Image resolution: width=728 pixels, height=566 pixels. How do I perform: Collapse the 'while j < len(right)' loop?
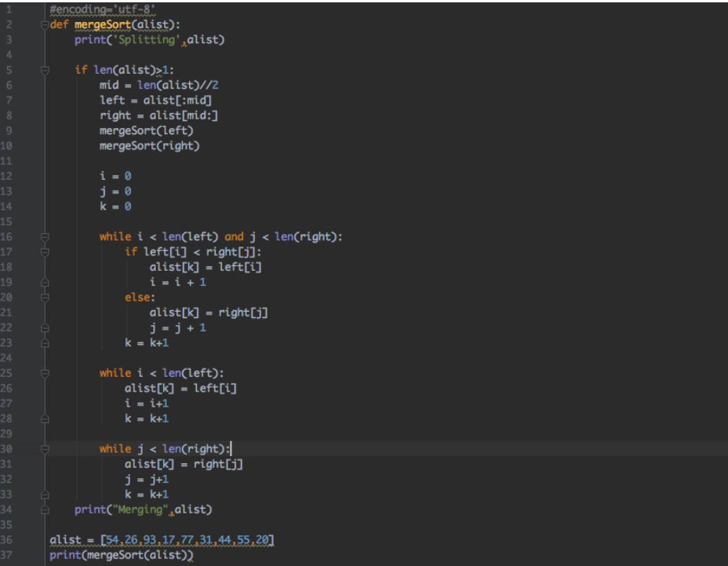pyautogui.click(x=45, y=449)
